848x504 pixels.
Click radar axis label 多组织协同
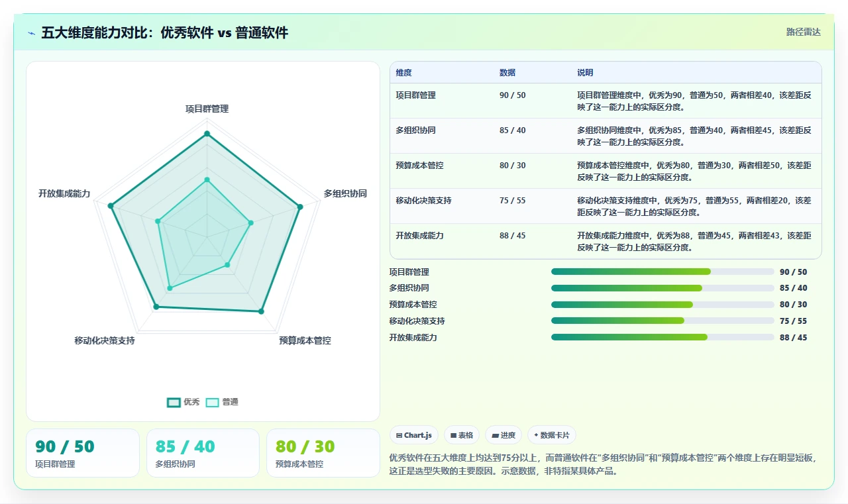pyautogui.click(x=345, y=193)
